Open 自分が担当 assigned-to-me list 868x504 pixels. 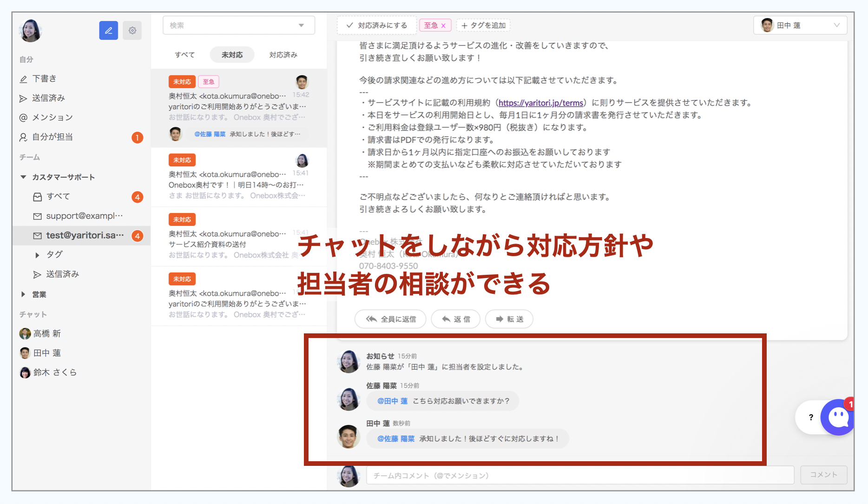coord(52,137)
